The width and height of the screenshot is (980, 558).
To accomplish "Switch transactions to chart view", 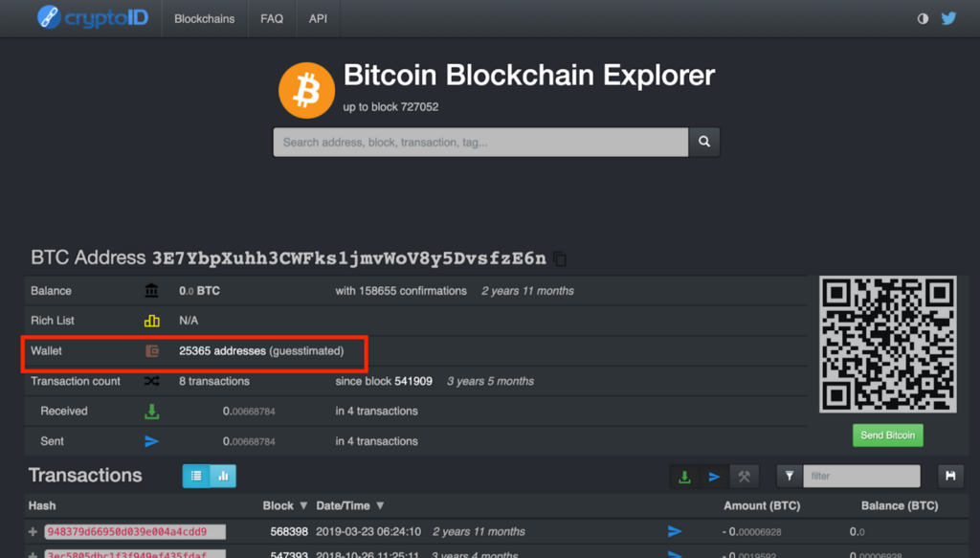I will 223,476.
